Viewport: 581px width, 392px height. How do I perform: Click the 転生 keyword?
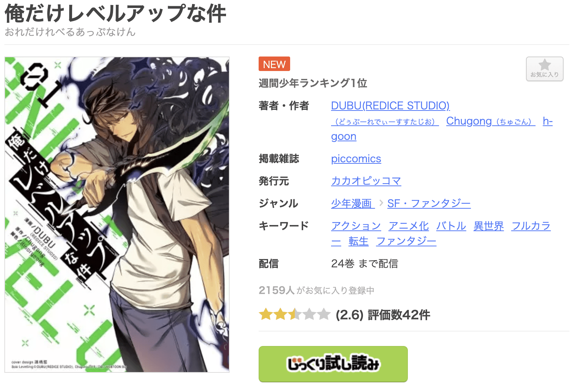[x=358, y=241]
